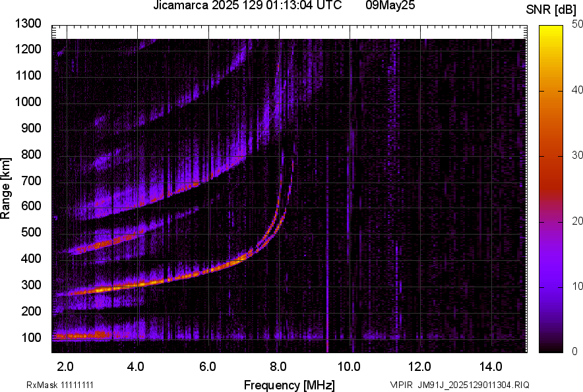Click range tick label 1300
The image size is (583, 392).
28,24
